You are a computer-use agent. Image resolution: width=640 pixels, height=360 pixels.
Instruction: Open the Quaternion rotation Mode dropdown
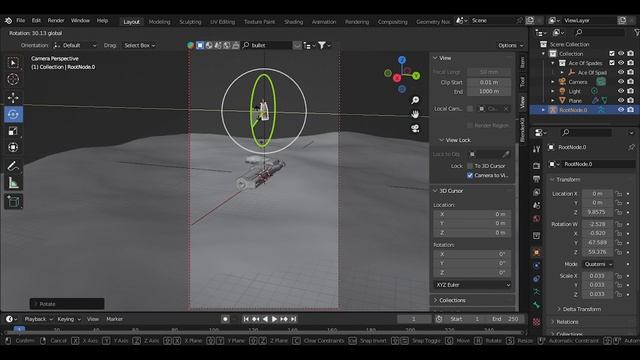pyautogui.click(x=598, y=264)
